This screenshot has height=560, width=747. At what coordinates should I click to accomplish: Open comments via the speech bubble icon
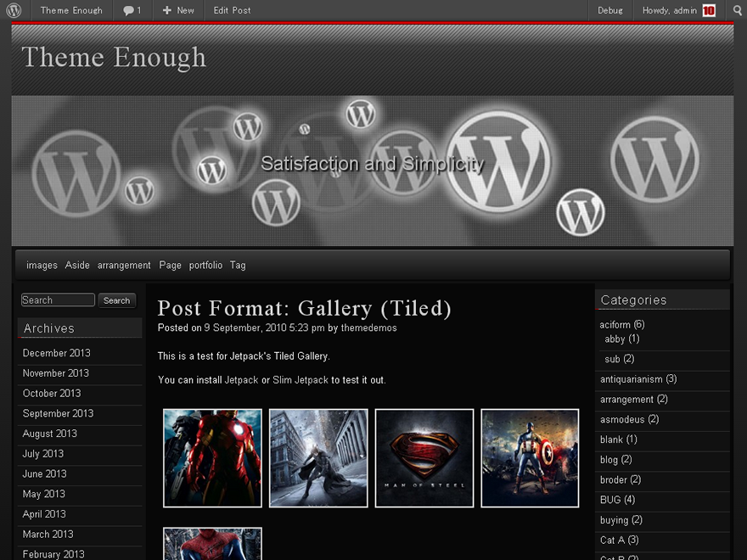[132, 10]
